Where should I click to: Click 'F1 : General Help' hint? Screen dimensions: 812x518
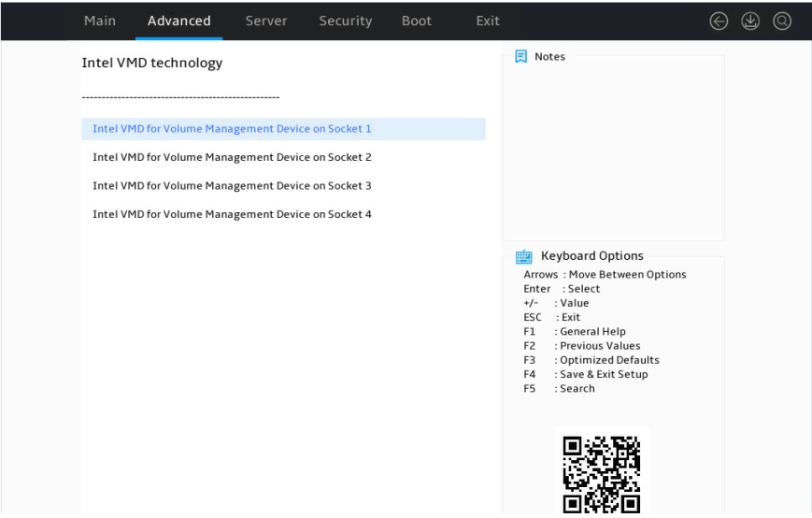(575, 332)
